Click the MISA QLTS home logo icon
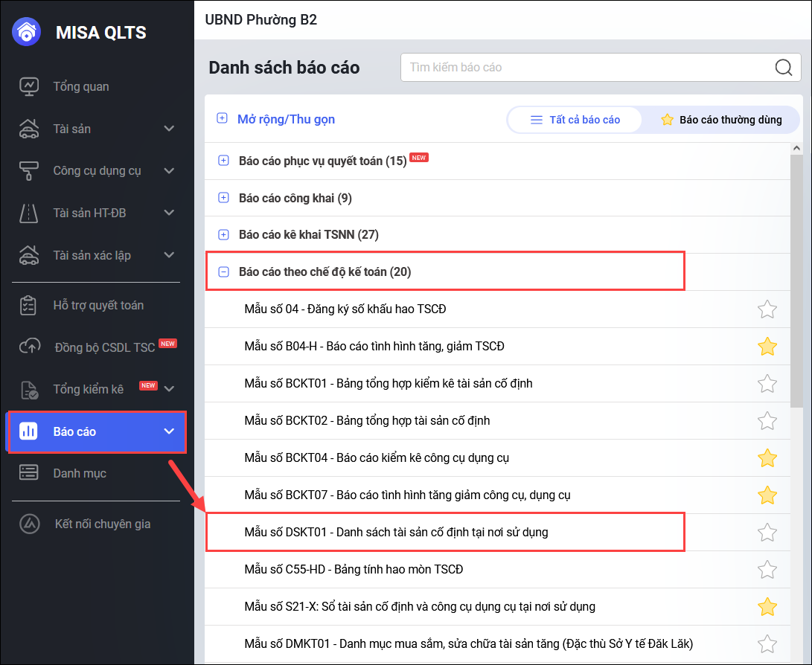The image size is (812, 665). (26, 32)
